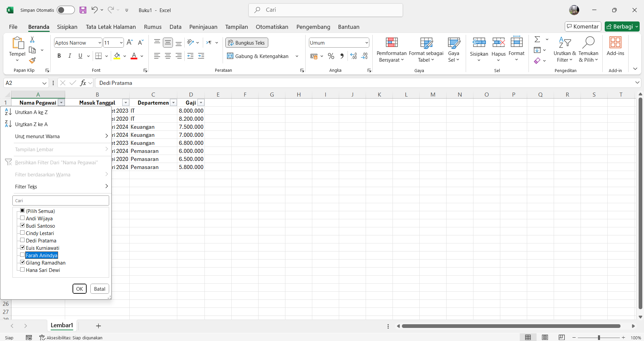Apply percent style format

click(331, 56)
